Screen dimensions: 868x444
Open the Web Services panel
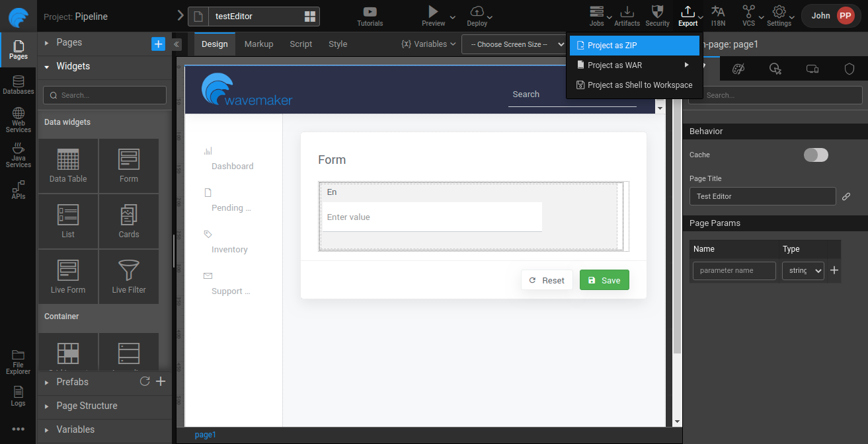[x=18, y=119]
